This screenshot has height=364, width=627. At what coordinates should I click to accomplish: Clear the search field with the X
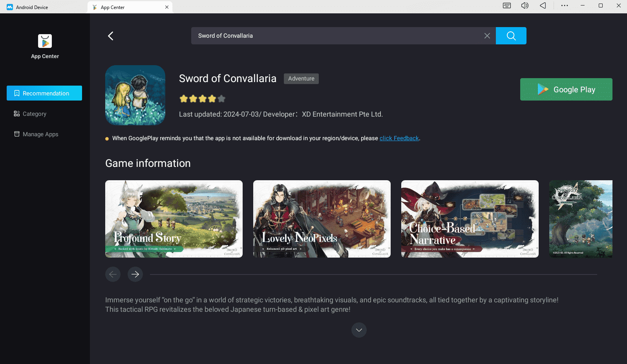click(x=487, y=36)
